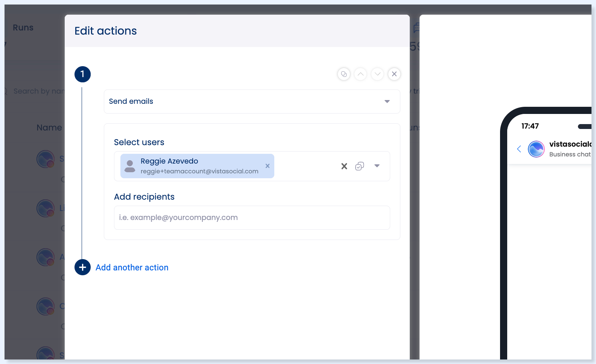Clear all selected users
596x364 pixels.
[x=344, y=166]
